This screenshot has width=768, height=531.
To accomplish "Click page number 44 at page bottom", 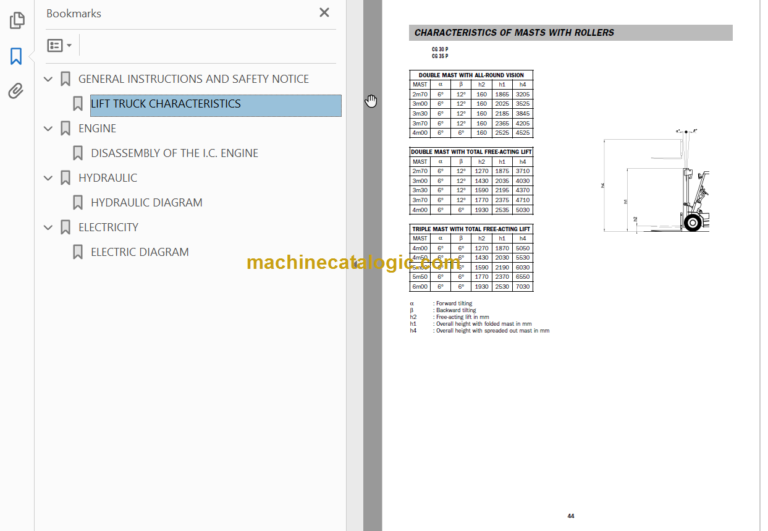I will pyautogui.click(x=571, y=516).
